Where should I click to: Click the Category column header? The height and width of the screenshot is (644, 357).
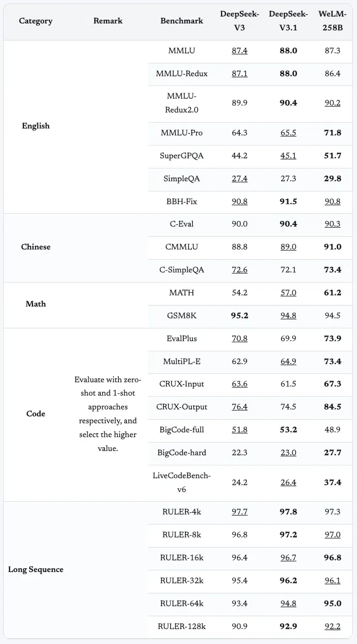point(36,21)
